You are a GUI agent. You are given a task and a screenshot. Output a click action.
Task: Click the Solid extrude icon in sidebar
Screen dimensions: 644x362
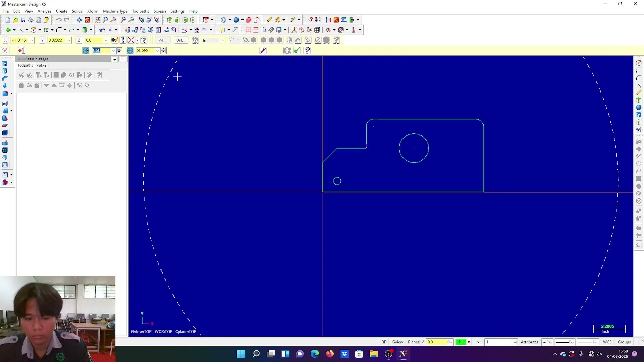[5, 64]
